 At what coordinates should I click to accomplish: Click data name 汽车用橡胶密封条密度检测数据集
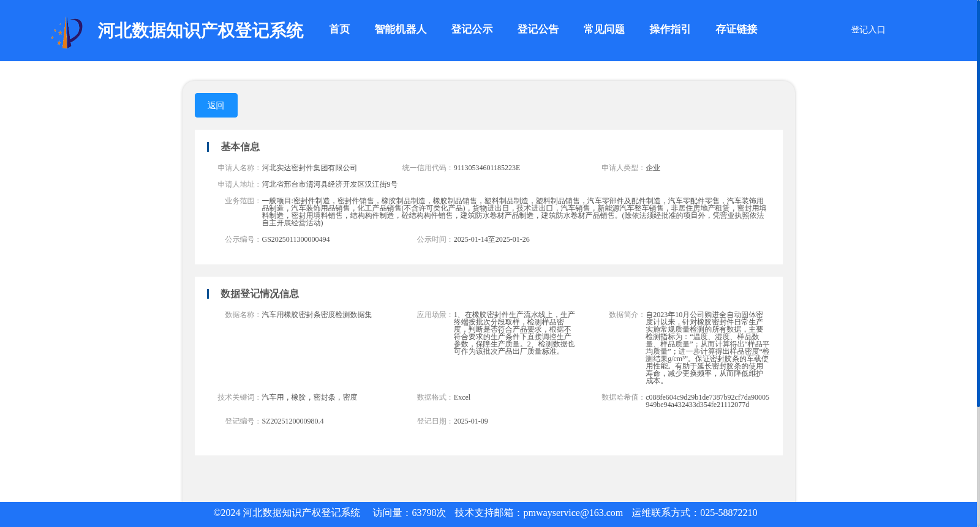[x=317, y=315]
